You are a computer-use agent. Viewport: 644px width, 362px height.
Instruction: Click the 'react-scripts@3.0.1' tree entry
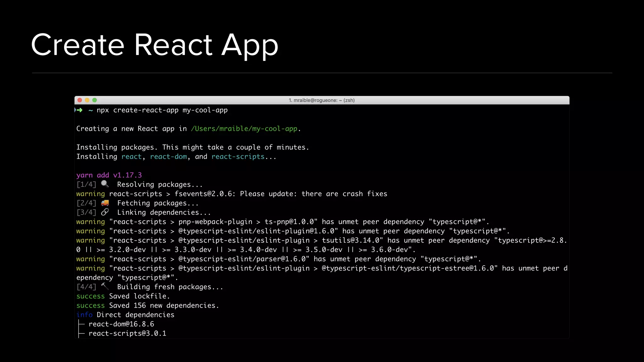(x=127, y=334)
